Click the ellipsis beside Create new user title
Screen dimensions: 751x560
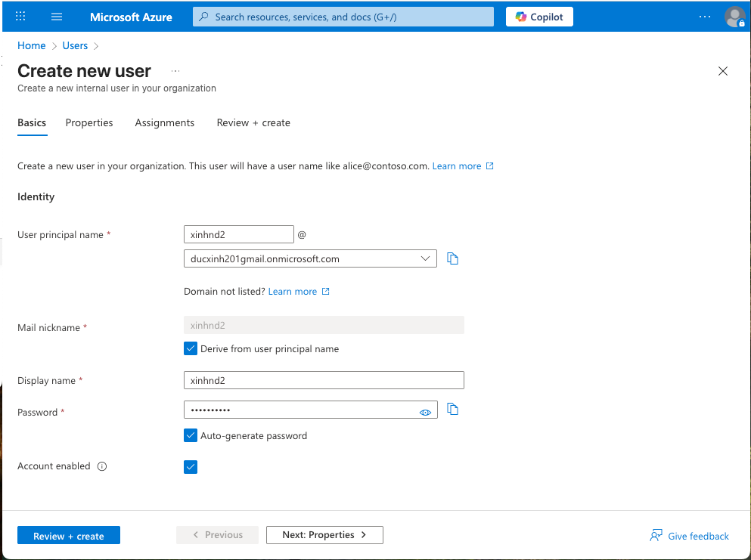coord(175,70)
